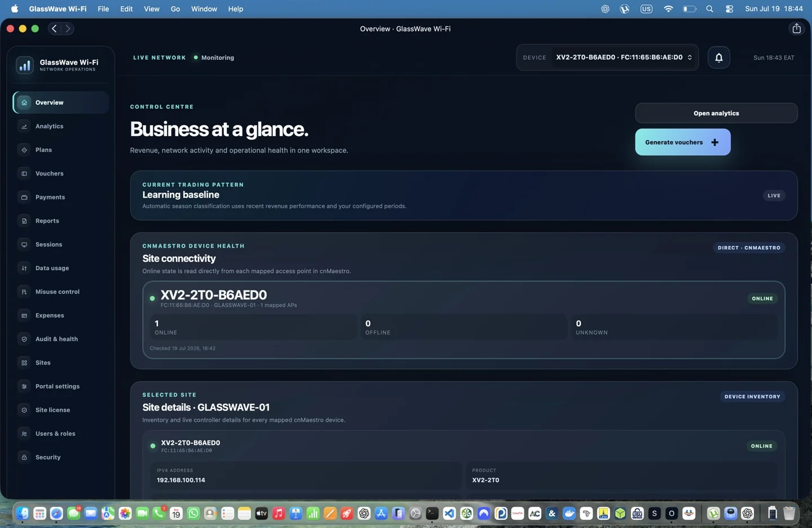
Task: Navigate to Site license label
Action: tap(53, 410)
